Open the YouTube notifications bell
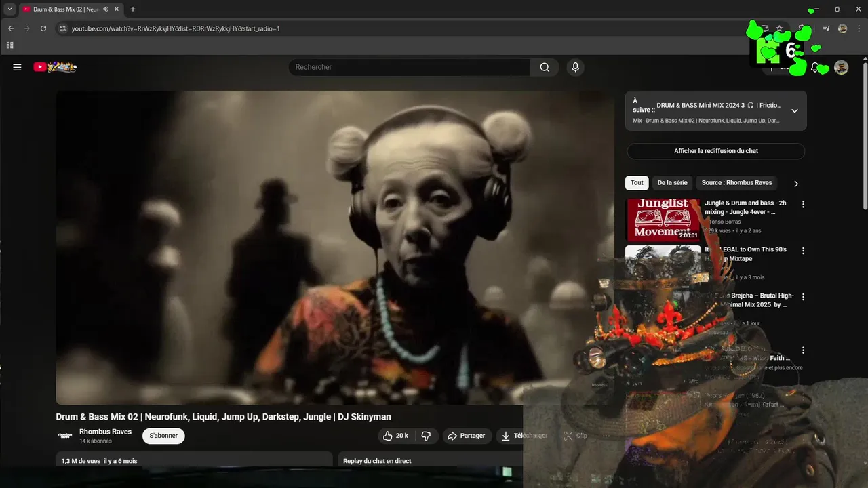 (x=814, y=67)
